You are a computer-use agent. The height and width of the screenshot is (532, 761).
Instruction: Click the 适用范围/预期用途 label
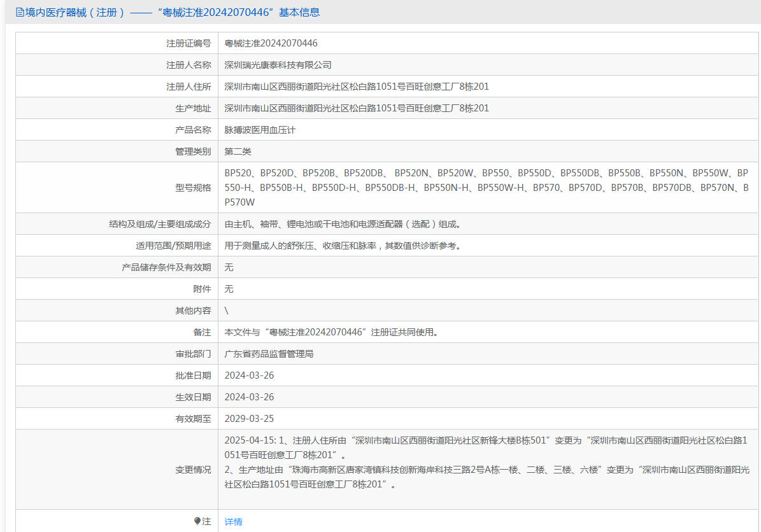[x=174, y=246]
